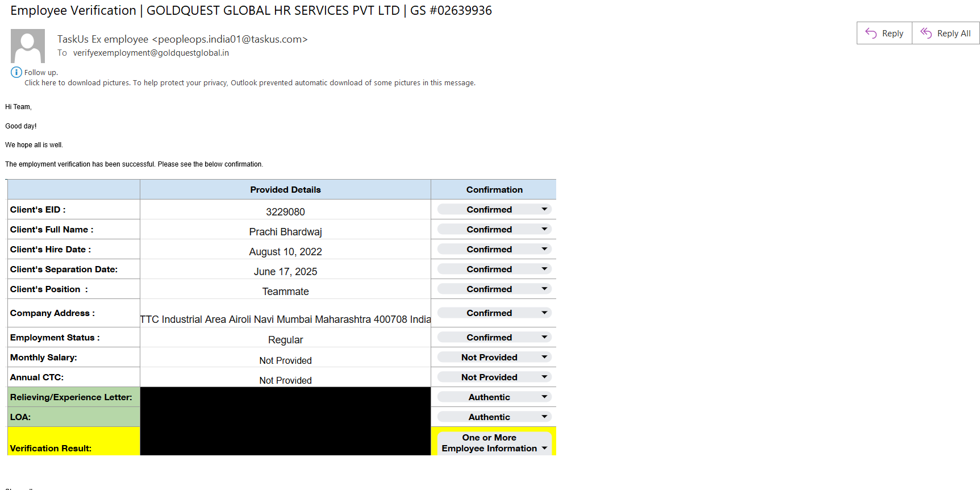
Task: Click the employment verification successful sentence
Action: [134, 164]
